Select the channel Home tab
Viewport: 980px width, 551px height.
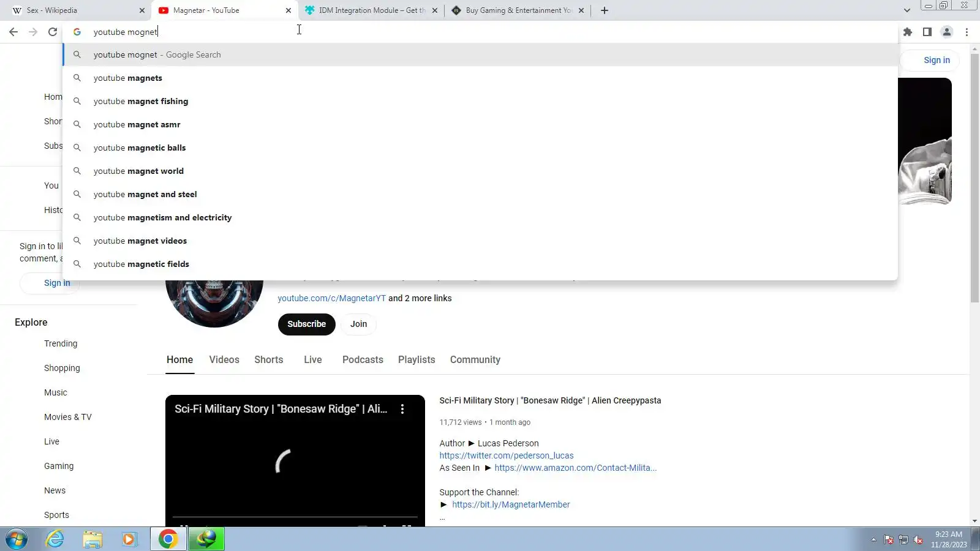coord(179,359)
